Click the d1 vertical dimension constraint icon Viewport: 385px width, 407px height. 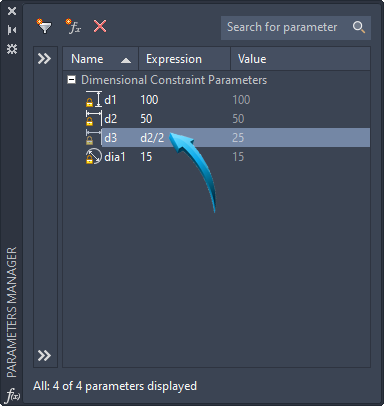coord(94,99)
